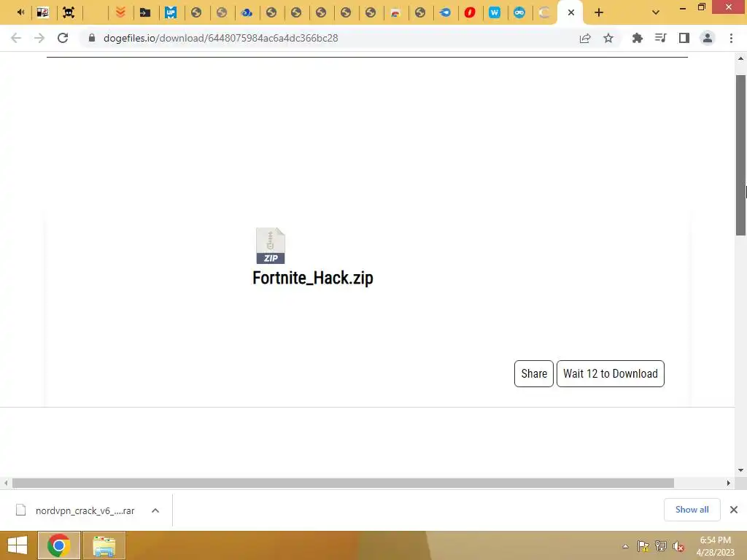Open a new browser tab
Viewport: 747px width, 560px height.
point(599,13)
